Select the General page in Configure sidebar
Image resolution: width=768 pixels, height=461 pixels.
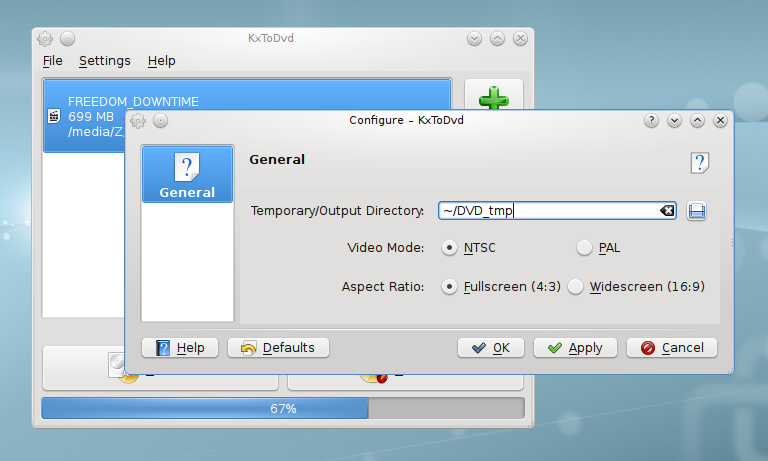187,174
